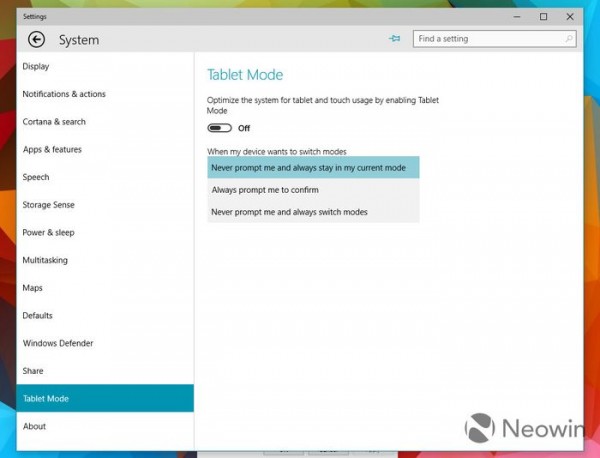Select Never prompt and stay in current mode
600x458 pixels.
(313, 168)
